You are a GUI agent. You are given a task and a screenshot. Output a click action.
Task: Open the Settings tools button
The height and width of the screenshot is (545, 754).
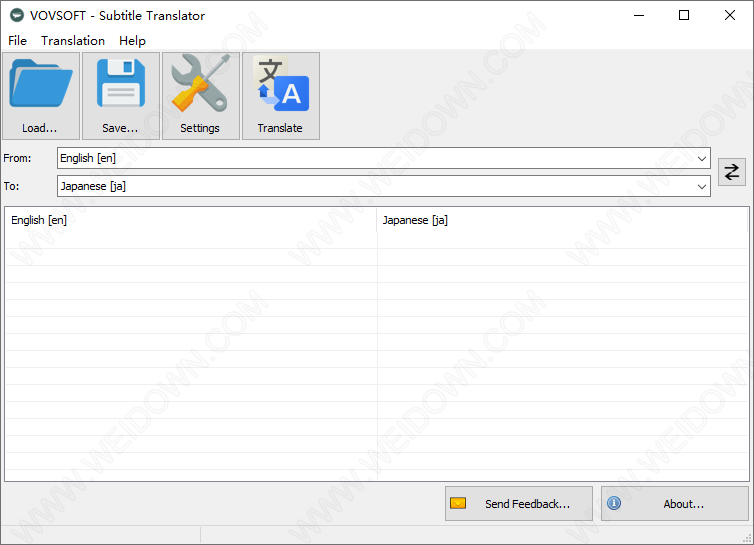tap(201, 96)
